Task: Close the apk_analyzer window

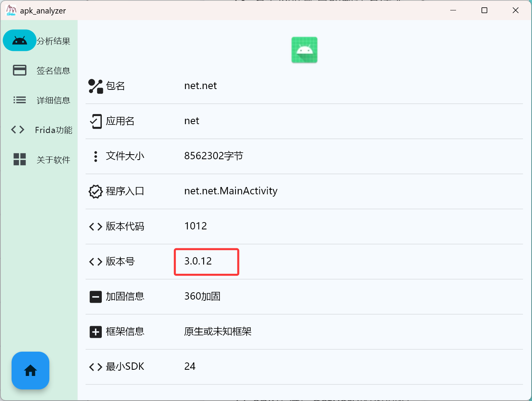Action: 516,10
